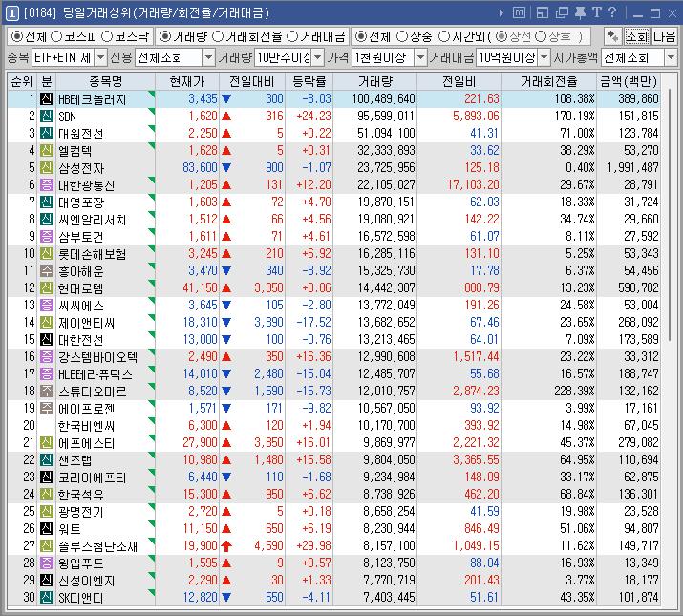
Task: Sort by the 등락률 column header
Action: [309, 81]
